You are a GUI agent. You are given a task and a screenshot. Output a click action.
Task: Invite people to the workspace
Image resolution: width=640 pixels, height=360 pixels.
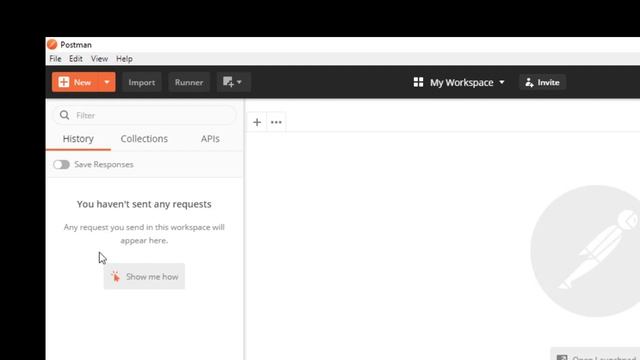click(542, 82)
